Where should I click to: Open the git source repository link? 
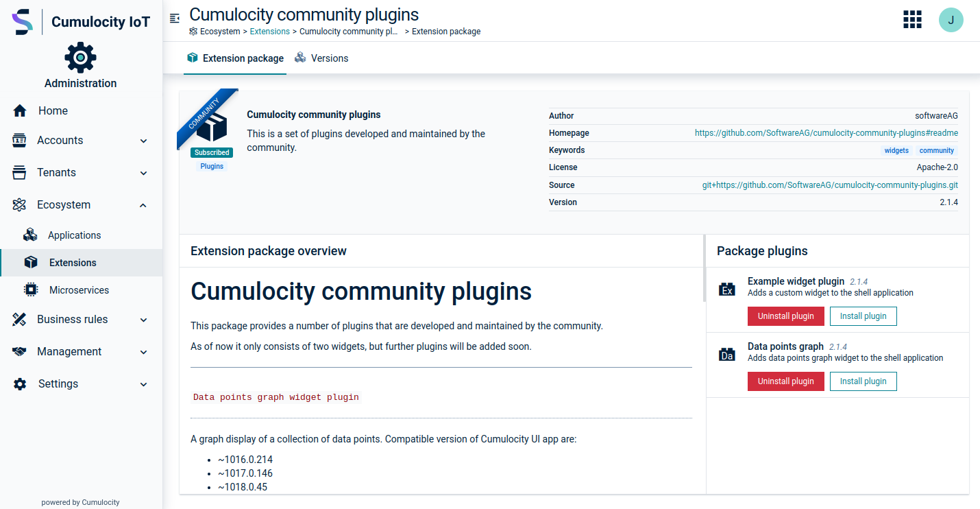[830, 185]
